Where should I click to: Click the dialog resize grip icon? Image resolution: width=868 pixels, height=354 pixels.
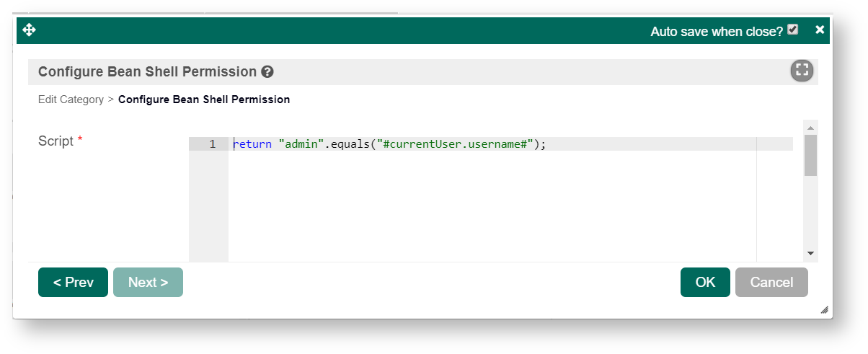824,310
